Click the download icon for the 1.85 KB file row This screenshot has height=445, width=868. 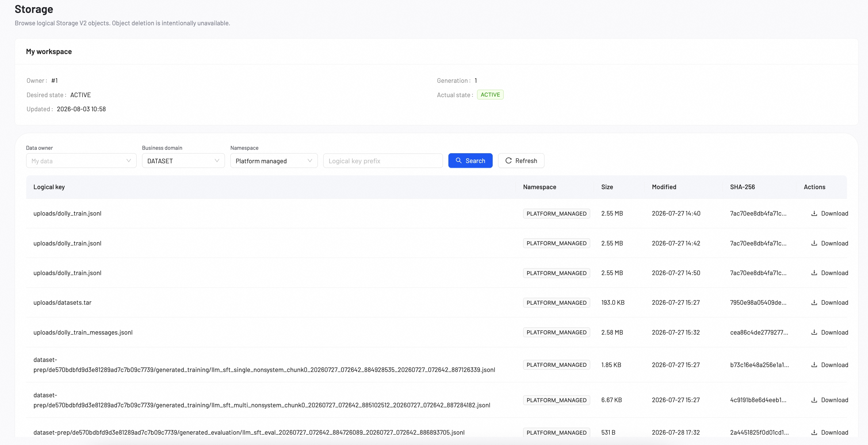point(814,365)
